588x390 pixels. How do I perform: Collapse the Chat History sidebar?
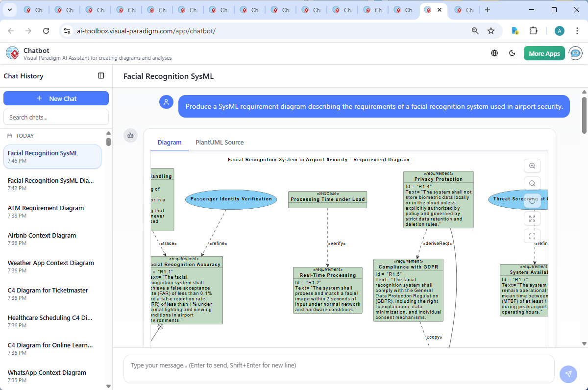coord(101,75)
